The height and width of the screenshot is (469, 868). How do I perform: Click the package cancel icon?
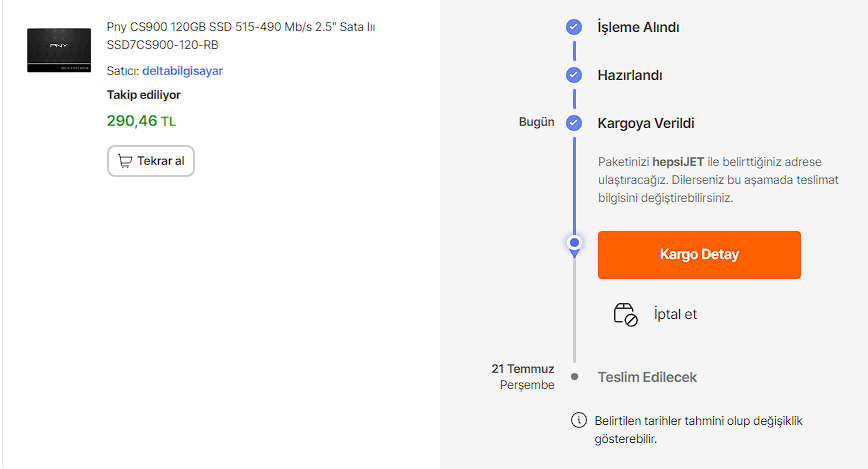[625, 314]
